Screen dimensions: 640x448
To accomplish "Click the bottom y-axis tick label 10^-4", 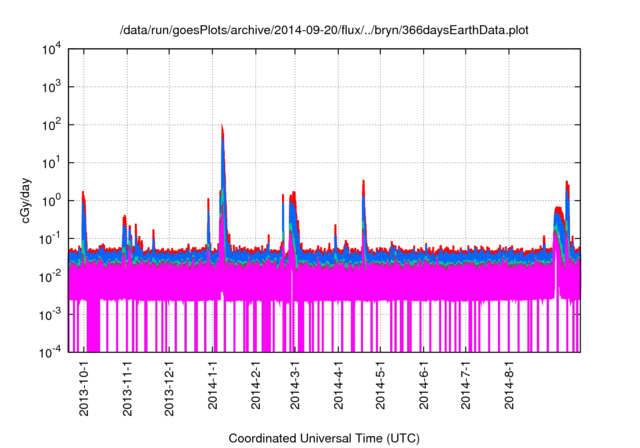I will coord(50,352).
